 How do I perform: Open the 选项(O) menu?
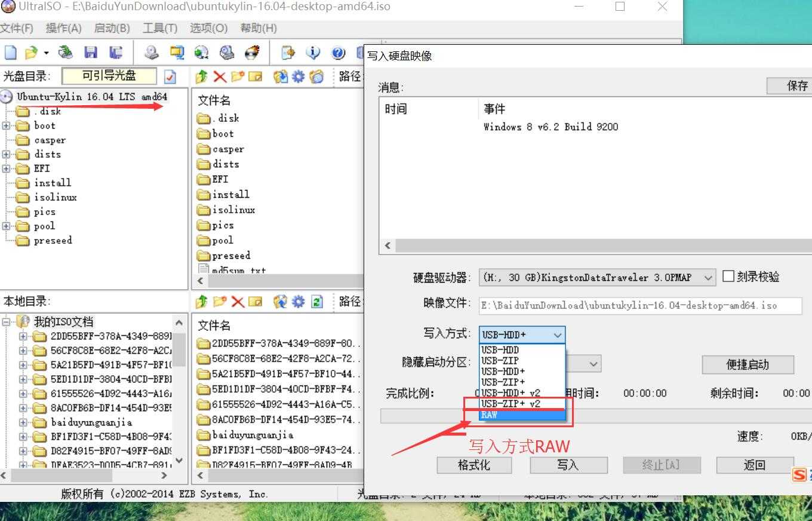[x=208, y=28]
